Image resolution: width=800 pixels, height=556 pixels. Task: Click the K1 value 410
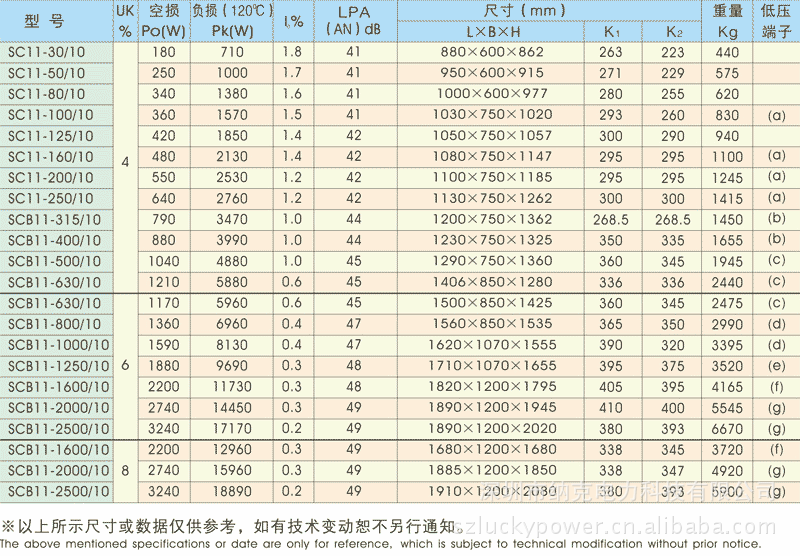(610, 408)
